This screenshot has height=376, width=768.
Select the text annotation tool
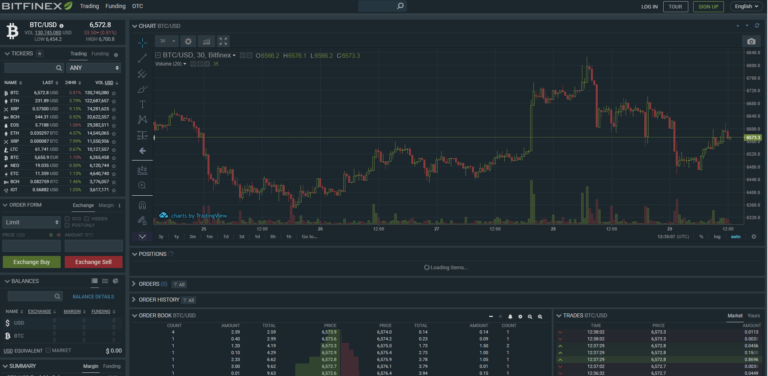142,104
